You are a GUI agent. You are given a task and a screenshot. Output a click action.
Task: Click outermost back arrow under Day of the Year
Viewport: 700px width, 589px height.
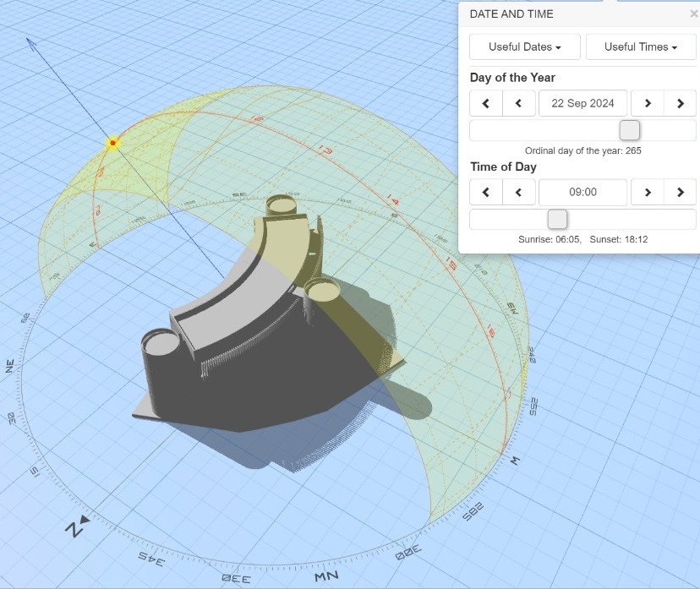pos(486,103)
